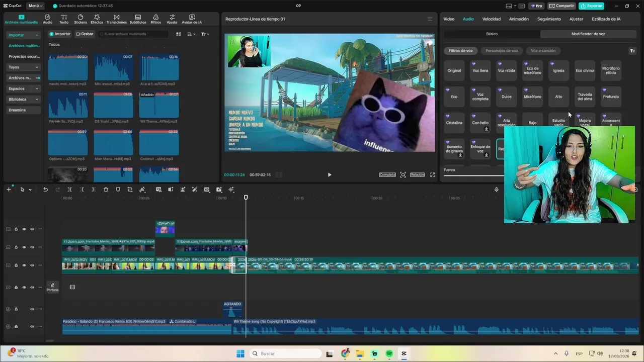Click the focus frame icon in player
This screenshot has width=644, height=362.
coord(403,174)
